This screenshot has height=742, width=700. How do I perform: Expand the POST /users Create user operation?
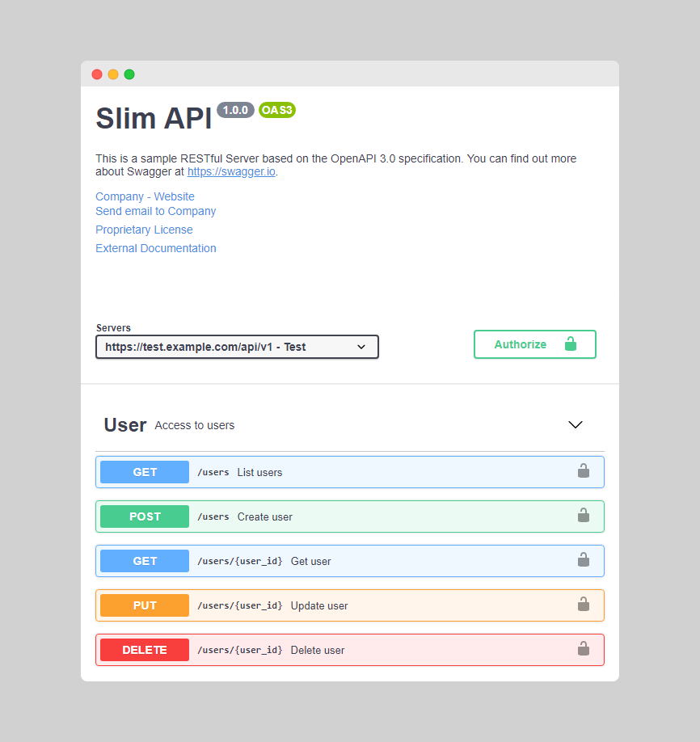point(350,516)
